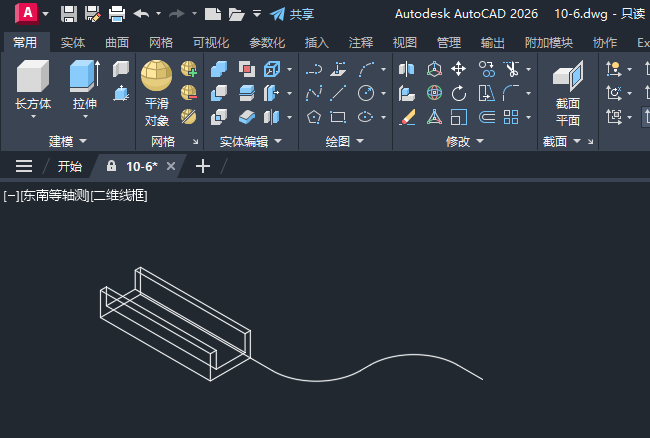Screen dimensions: 650x438
Task: Switch to the Home (常用) ribbon tab
Action: [x=25, y=42]
